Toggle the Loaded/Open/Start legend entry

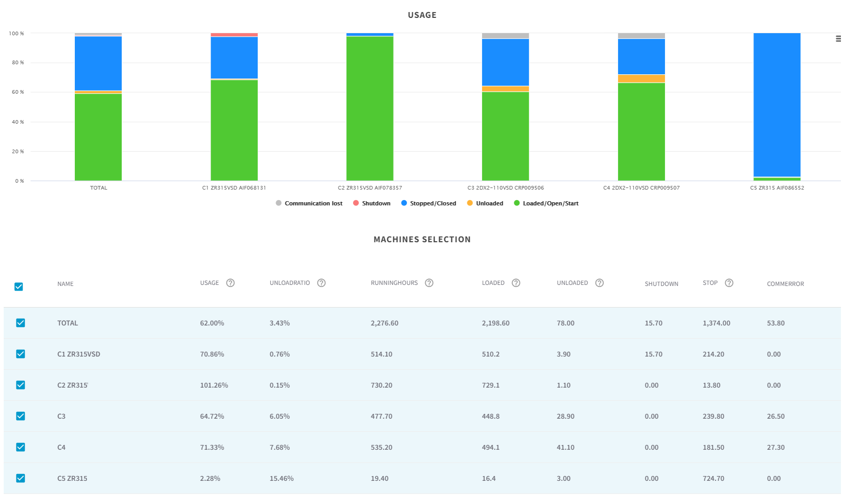coord(546,203)
